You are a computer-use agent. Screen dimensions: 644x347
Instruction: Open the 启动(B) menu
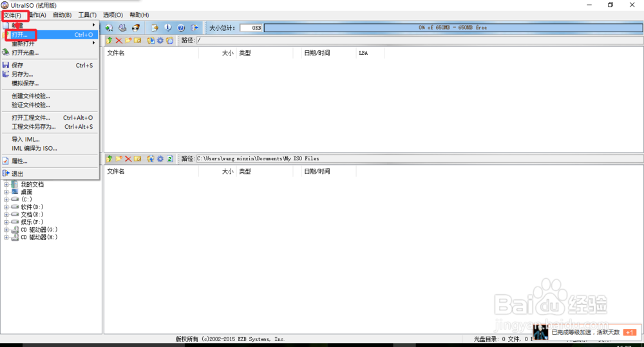click(62, 15)
